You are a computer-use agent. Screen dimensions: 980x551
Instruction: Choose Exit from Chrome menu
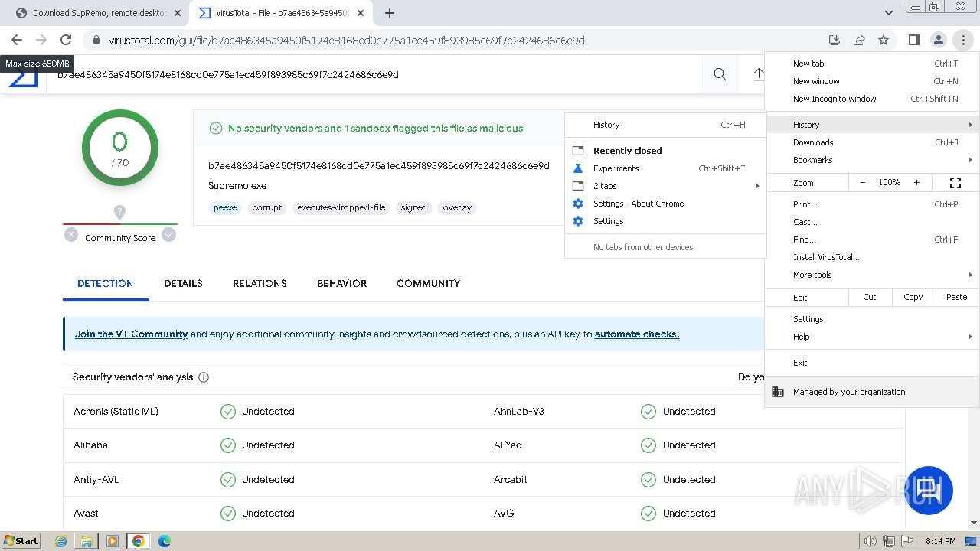pos(872,363)
